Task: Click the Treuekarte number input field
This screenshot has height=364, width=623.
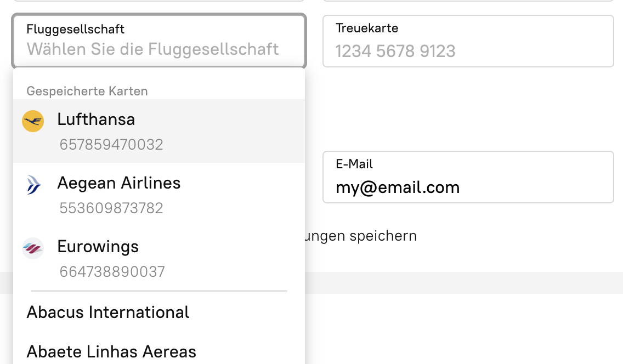Action: (468, 51)
